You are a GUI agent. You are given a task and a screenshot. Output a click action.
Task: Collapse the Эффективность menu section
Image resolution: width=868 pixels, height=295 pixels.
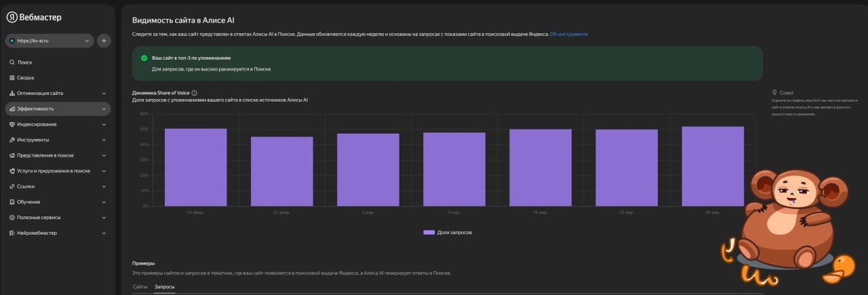[58, 108]
